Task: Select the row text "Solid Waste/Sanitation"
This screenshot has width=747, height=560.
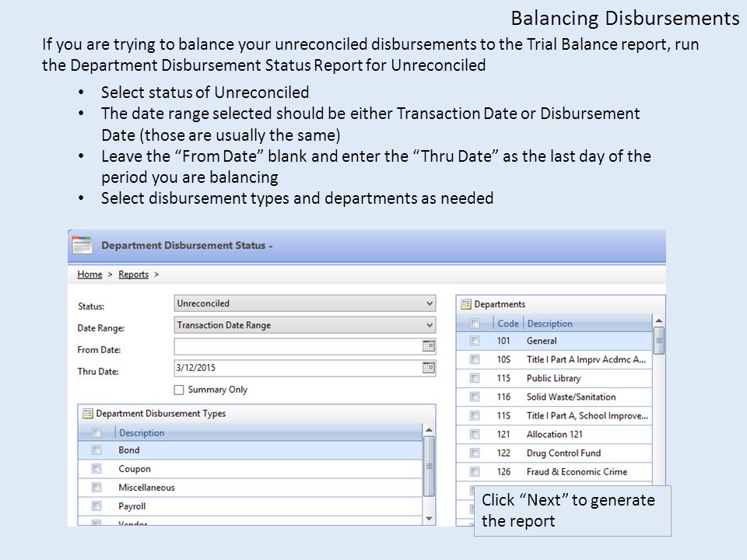Action: (x=570, y=397)
